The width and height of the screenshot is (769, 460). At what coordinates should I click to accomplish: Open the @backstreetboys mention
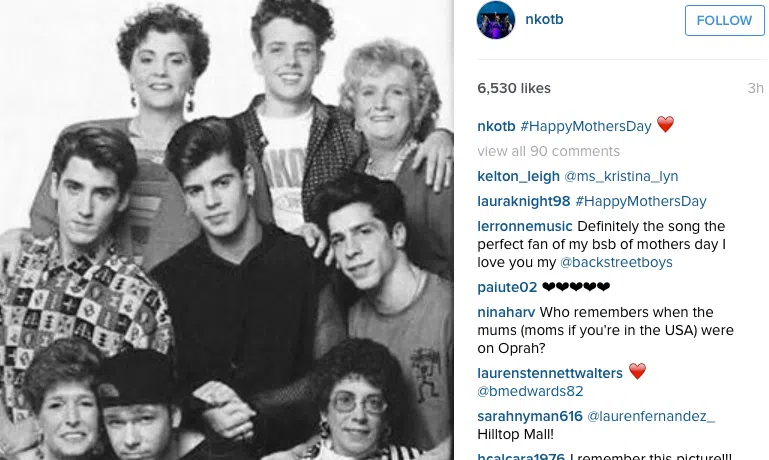click(616, 262)
